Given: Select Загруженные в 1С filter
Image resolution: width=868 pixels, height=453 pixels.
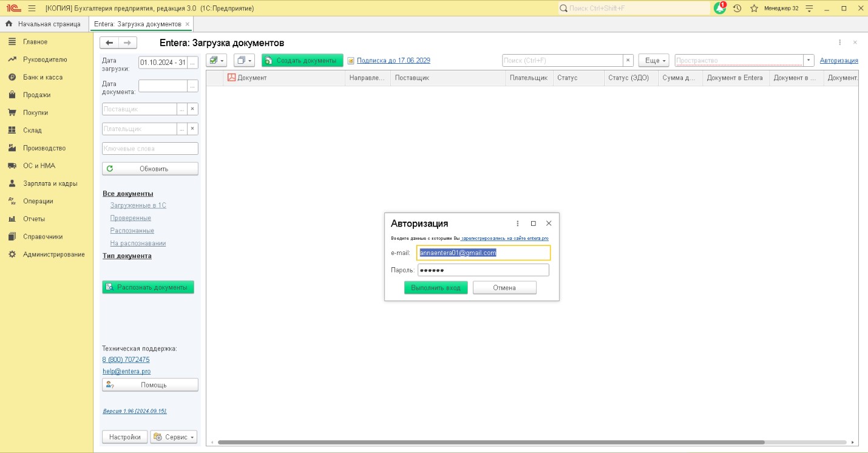Looking at the screenshot, I should pyautogui.click(x=138, y=205).
